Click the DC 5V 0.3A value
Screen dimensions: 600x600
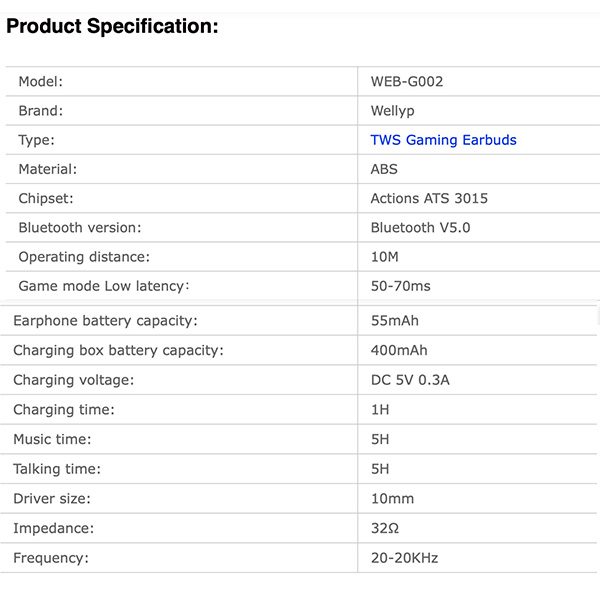pos(410,380)
